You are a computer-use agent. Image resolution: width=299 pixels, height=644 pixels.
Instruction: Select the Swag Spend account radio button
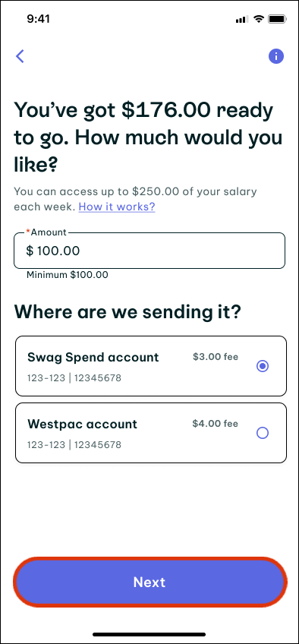[262, 366]
